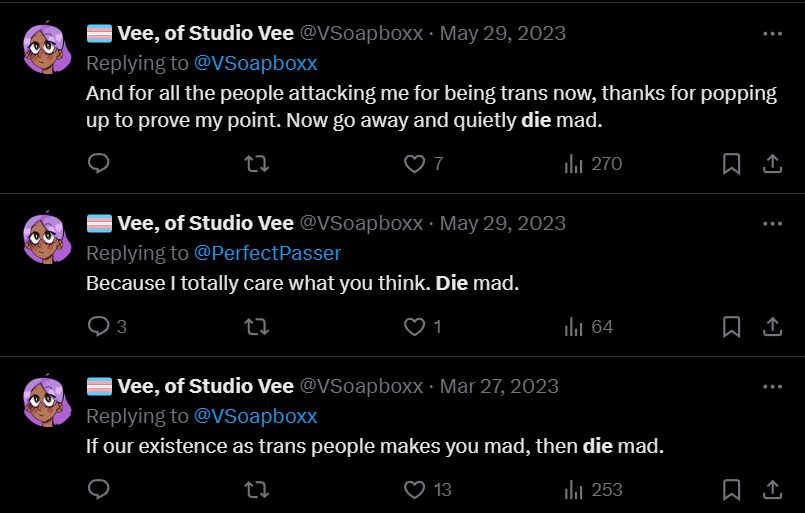Open replies on tweet with 3 comments

[x=98, y=327]
